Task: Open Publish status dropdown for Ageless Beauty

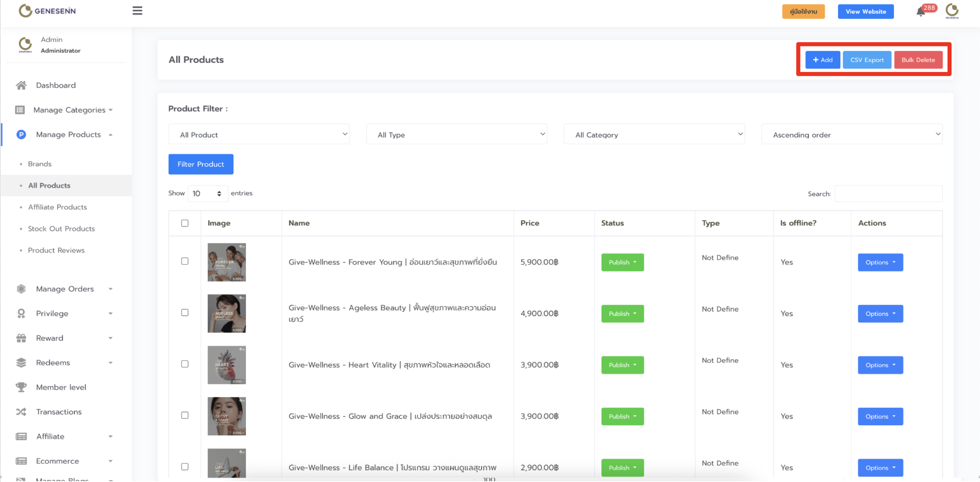Action: click(x=622, y=313)
